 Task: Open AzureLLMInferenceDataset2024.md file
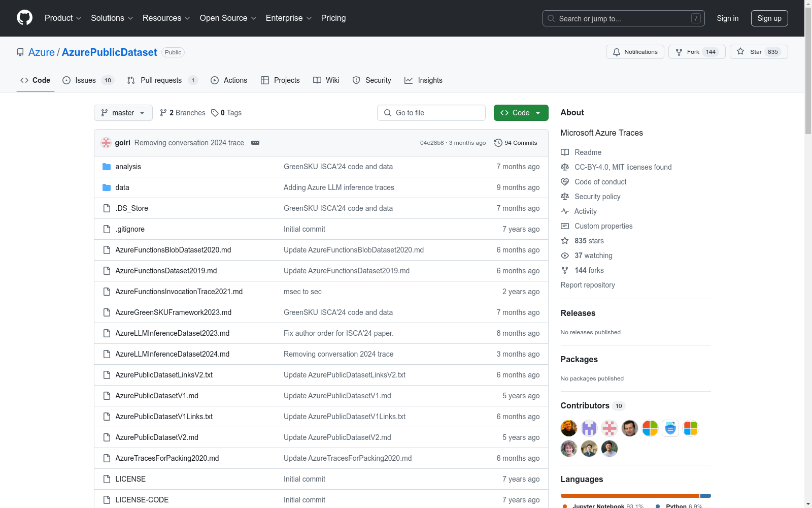173,354
